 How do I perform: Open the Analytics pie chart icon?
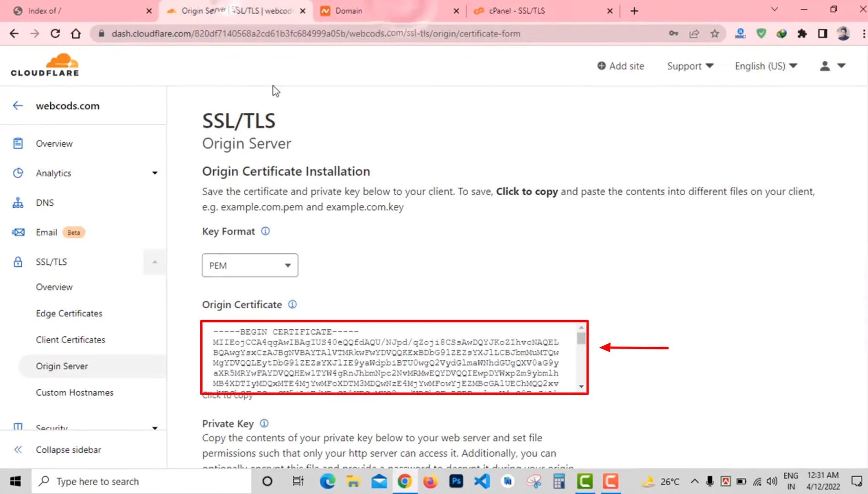[x=18, y=173]
